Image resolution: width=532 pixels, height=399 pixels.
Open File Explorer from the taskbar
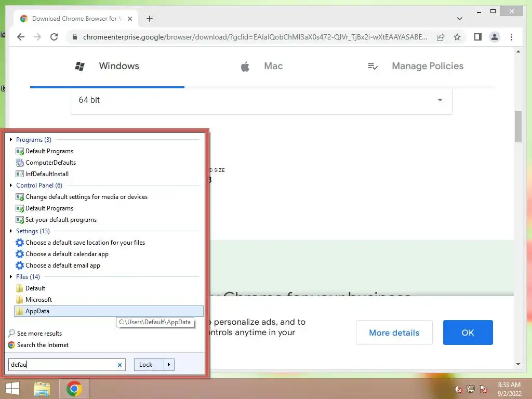point(42,389)
